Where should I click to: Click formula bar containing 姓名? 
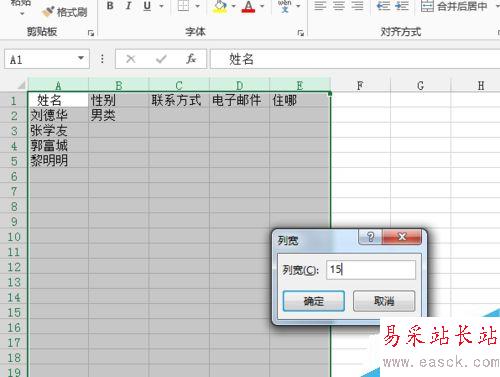(355, 59)
